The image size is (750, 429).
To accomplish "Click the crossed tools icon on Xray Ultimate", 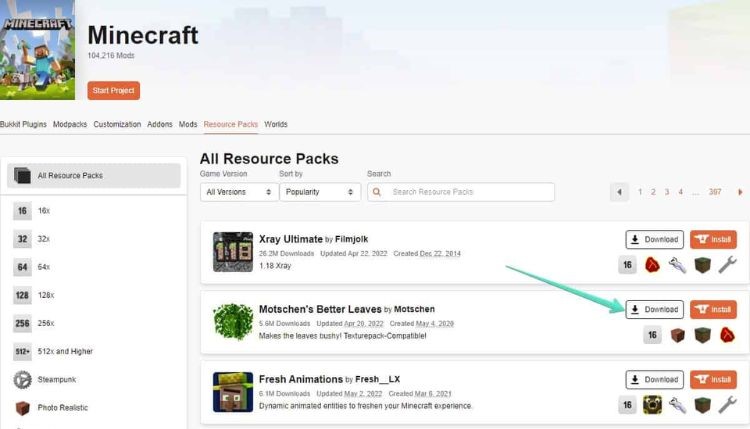I will click(677, 265).
